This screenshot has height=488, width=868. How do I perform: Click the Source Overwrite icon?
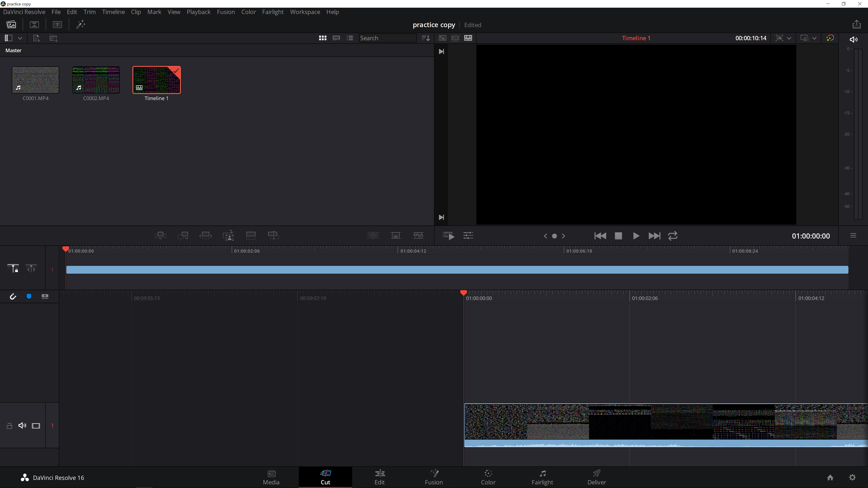click(x=273, y=235)
